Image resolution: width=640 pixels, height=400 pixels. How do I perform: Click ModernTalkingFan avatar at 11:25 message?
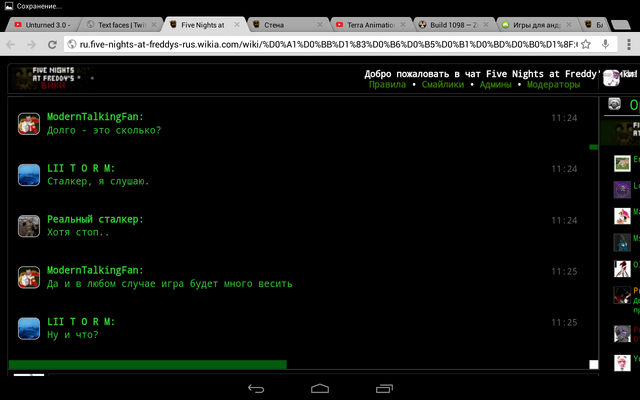(29, 277)
